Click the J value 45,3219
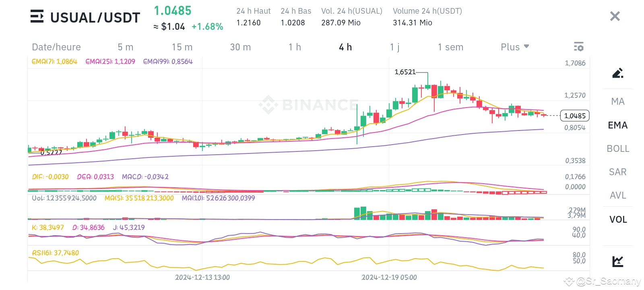 click(x=129, y=228)
